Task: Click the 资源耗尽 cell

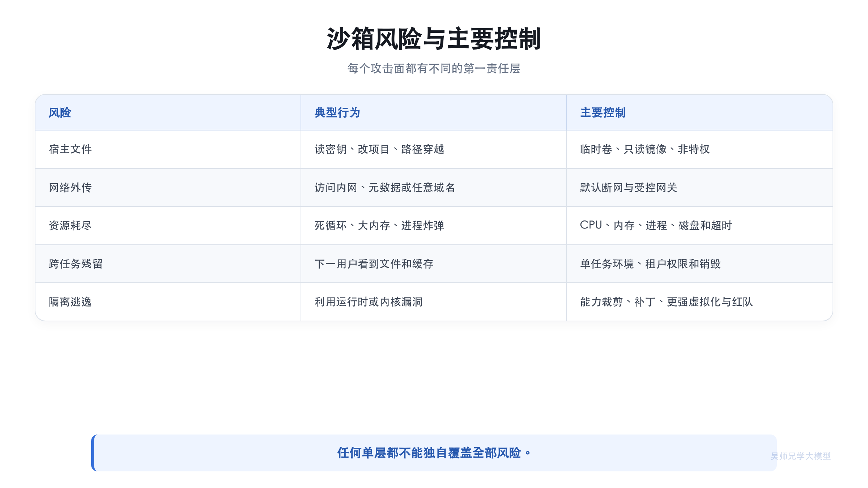Action: pos(168,226)
